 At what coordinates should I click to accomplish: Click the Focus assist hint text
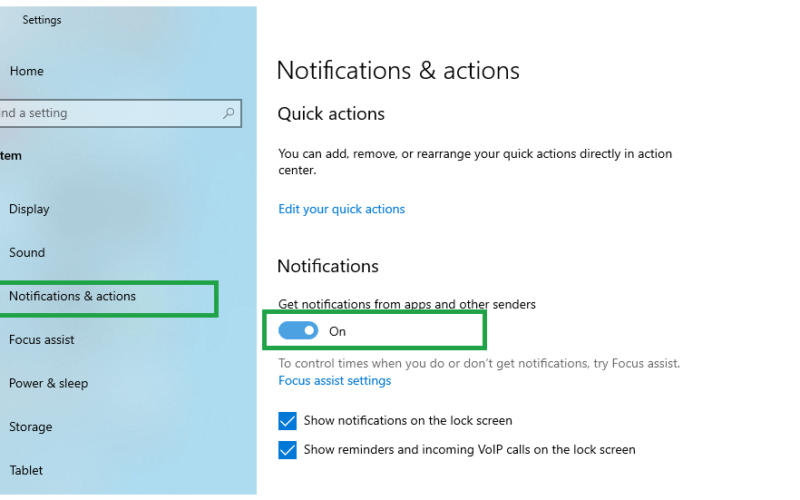[x=479, y=363]
